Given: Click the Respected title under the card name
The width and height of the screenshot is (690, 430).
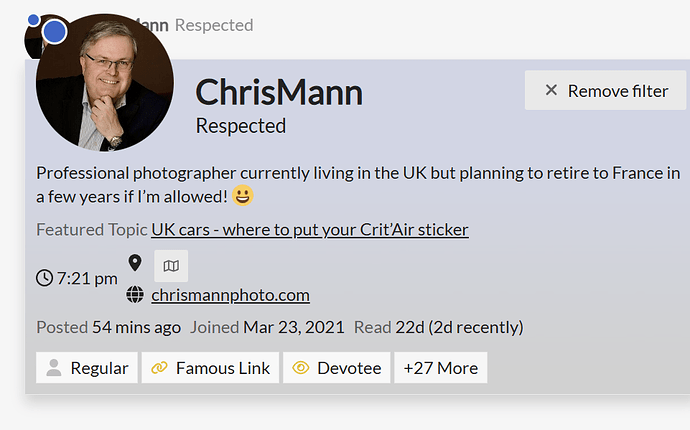Looking at the screenshot, I should [241, 126].
